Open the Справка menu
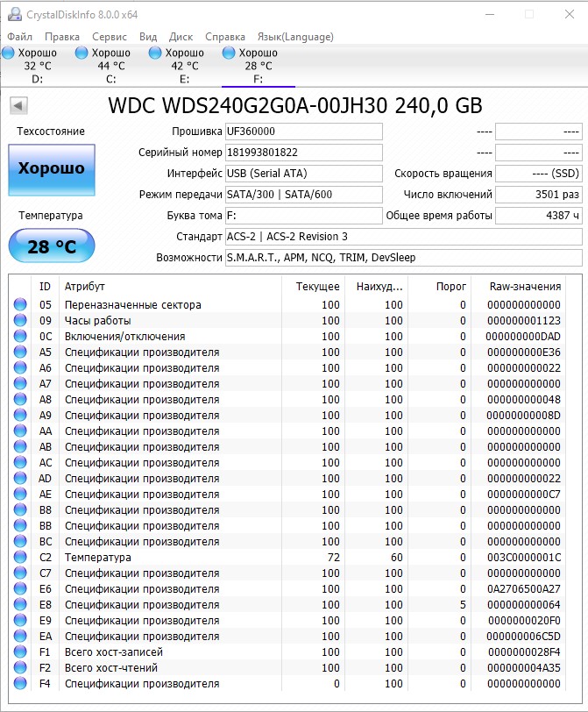 225,37
